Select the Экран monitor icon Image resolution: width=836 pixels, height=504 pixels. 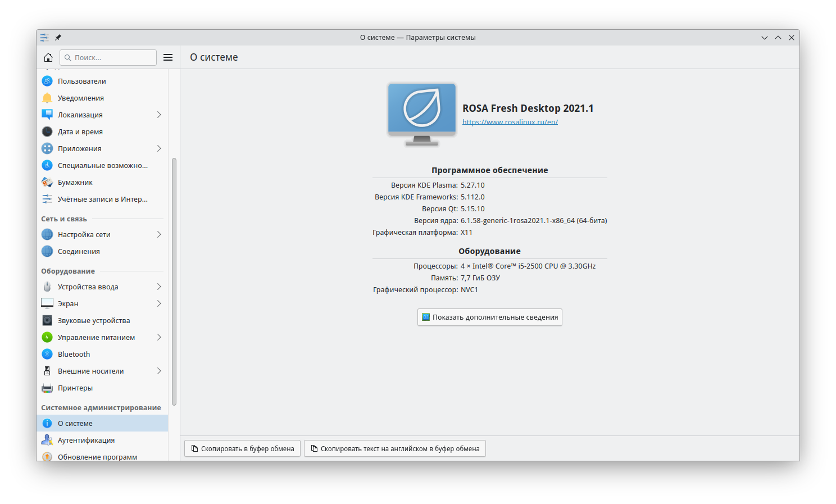click(x=47, y=303)
